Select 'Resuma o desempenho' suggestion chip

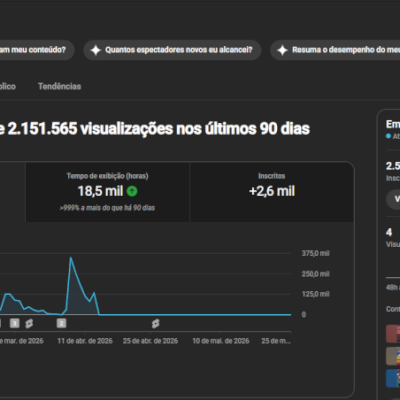pyautogui.click(x=335, y=50)
